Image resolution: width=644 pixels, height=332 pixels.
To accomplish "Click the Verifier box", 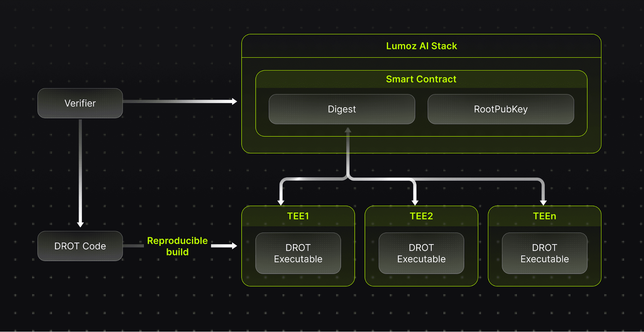I will point(80,103).
